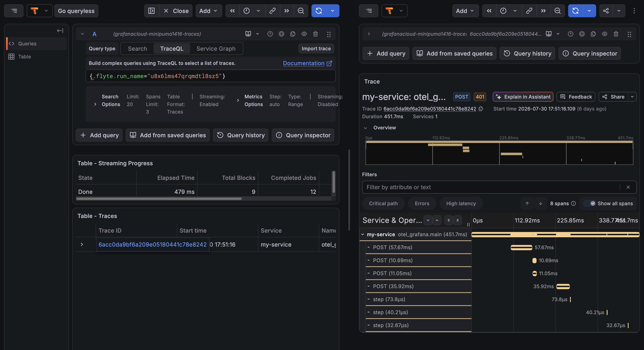Toggle Show all spans switch
The height and width of the screenshot is (350, 644).
click(590, 204)
